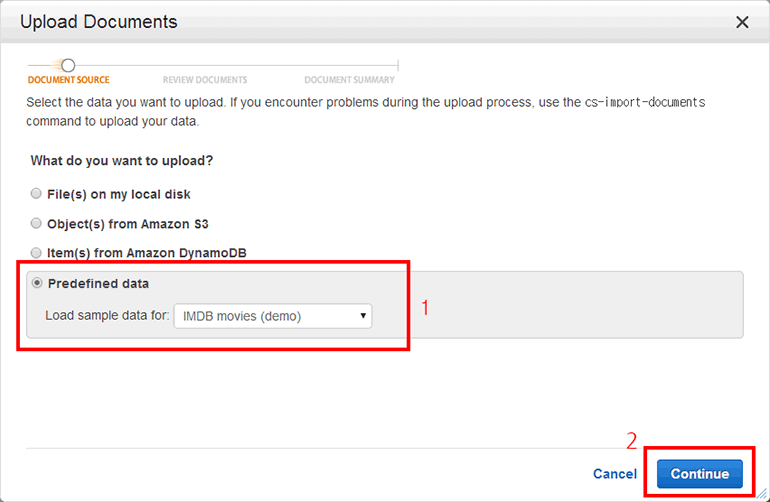The height and width of the screenshot is (502, 770).
Task: Click the end tick of progress bar
Action: pyautogui.click(x=397, y=65)
